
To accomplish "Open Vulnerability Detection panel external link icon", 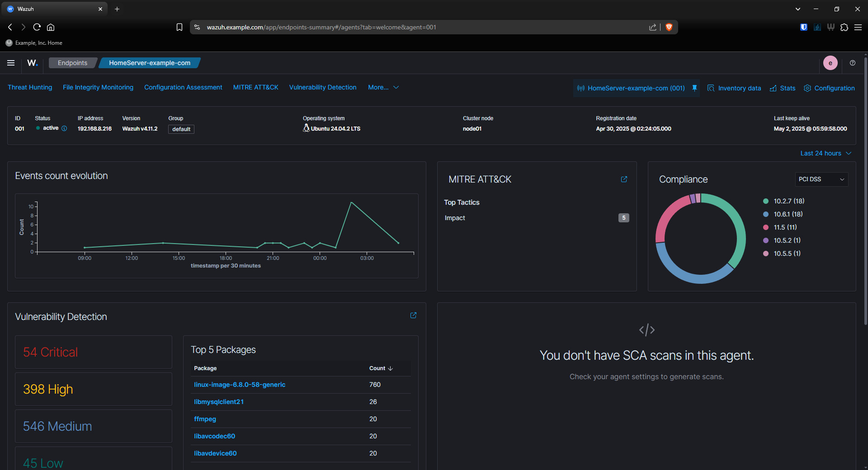I will coord(413,315).
